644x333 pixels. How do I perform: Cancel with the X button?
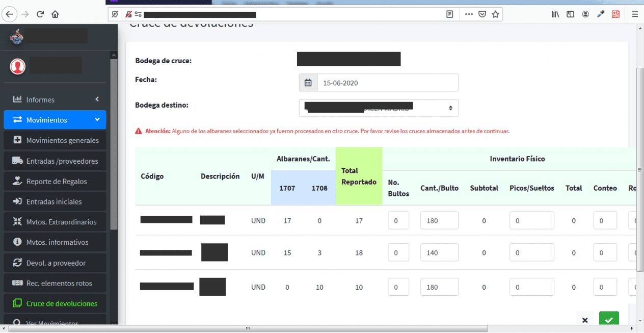click(x=585, y=319)
